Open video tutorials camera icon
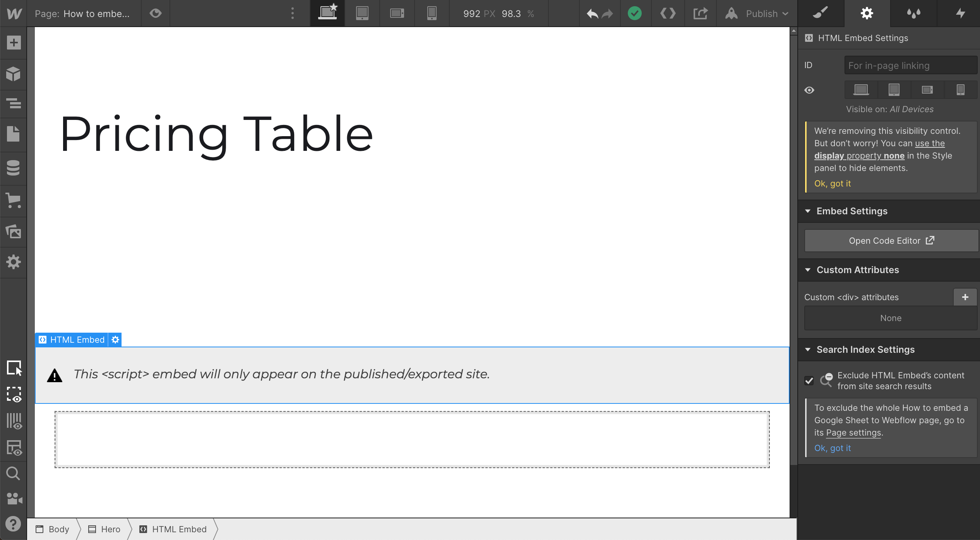The height and width of the screenshot is (540, 980). point(14,499)
